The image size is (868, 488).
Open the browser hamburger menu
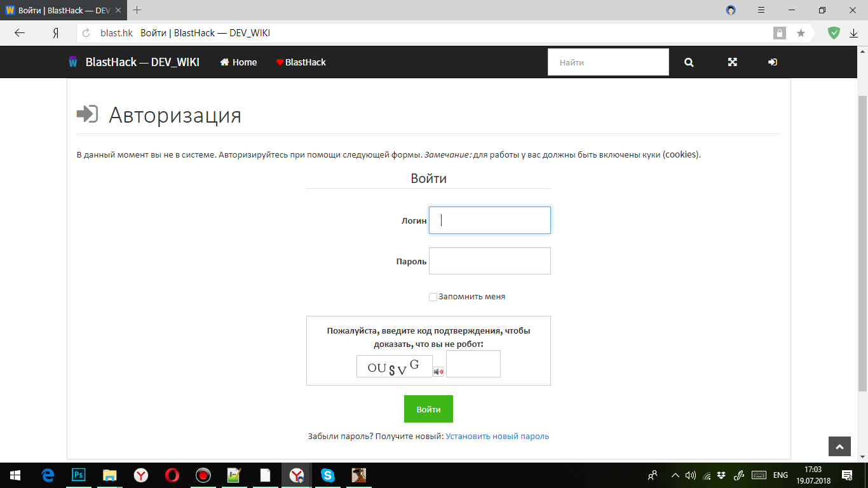coord(761,10)
